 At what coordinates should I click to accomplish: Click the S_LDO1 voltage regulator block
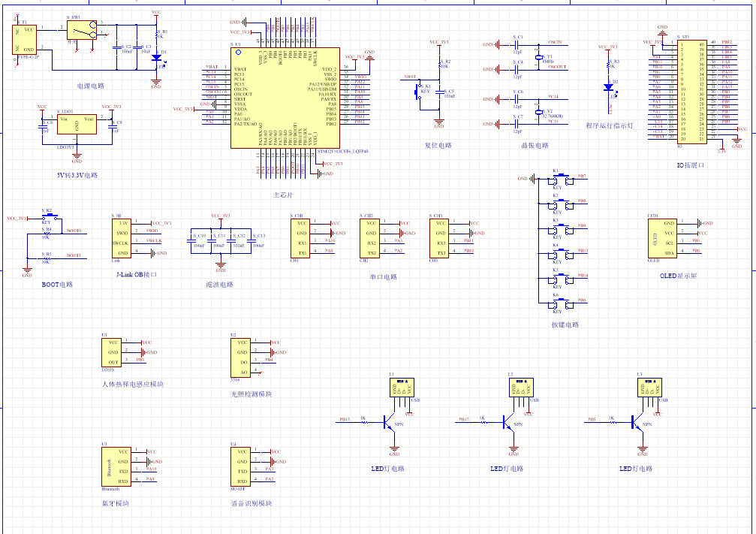tap(77, 125)
